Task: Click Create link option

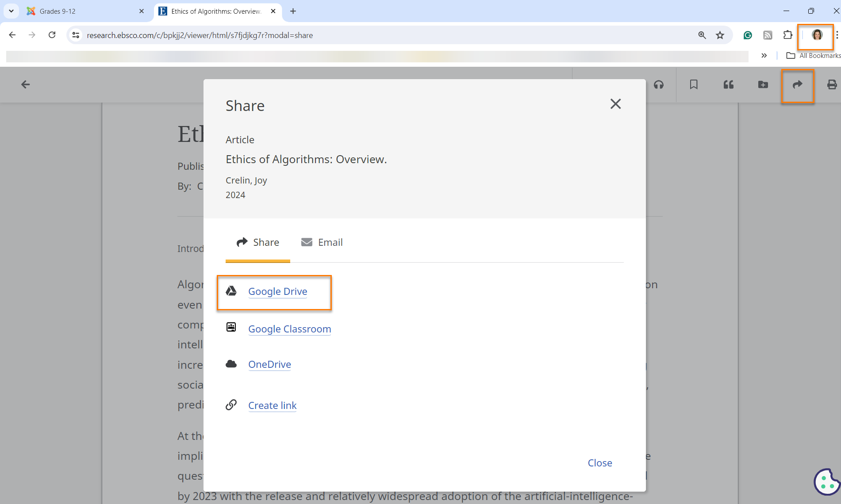Action: pos(272,405)
